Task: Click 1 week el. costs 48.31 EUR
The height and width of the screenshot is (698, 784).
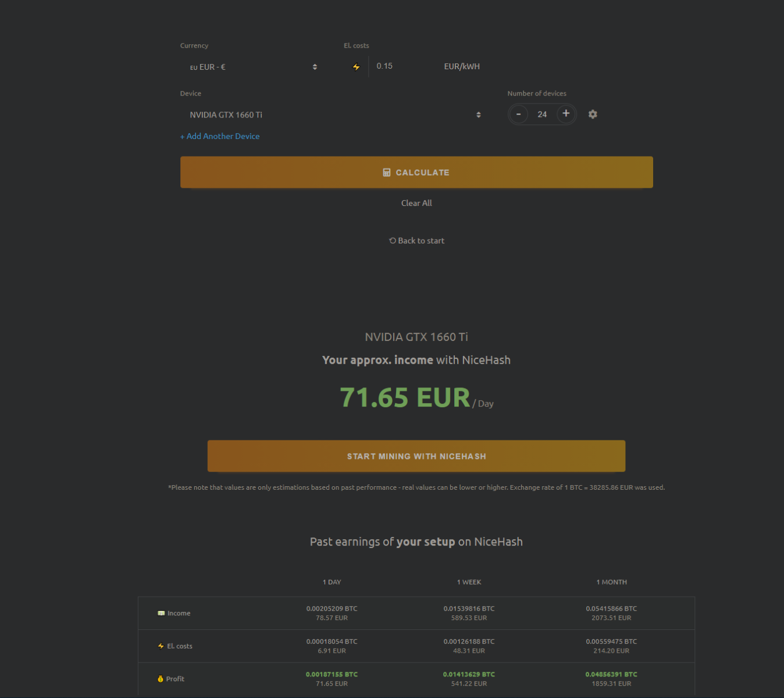Action: pyautogui.click(x=469, y=651)
